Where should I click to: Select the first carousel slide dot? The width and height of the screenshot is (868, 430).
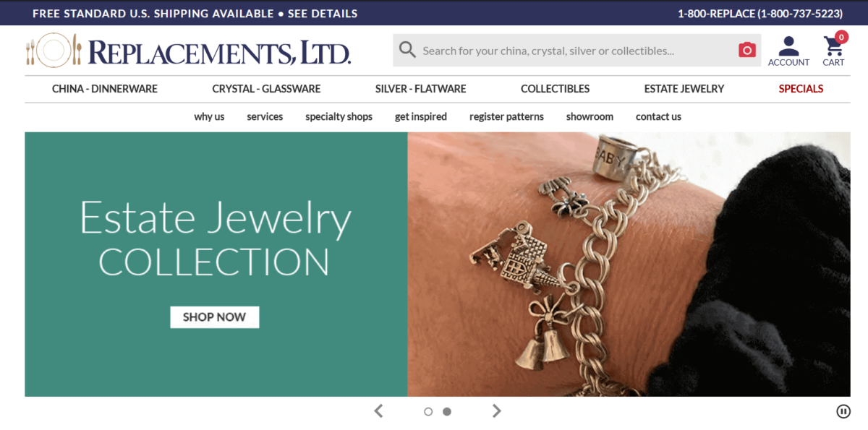[x=428, y=411]
